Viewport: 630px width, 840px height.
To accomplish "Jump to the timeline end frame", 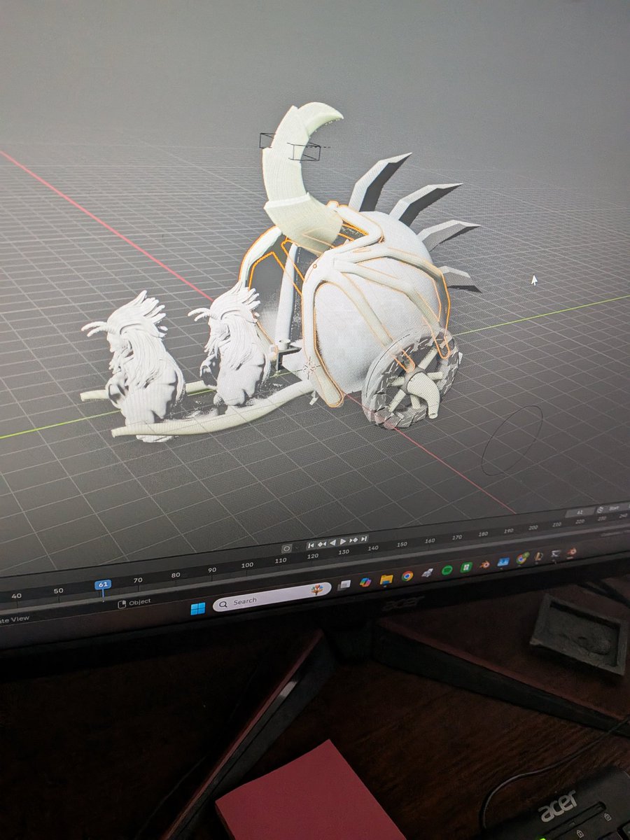I will coord(364,539).
